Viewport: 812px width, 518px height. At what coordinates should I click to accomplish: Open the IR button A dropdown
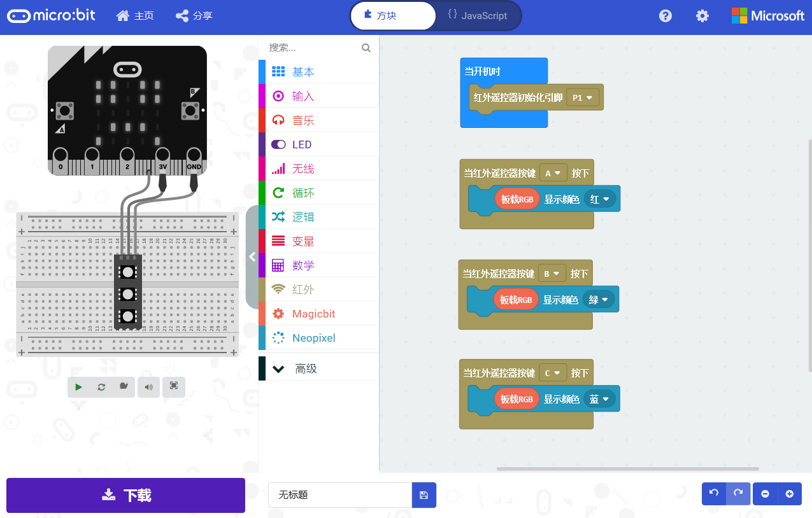click(x=553, y=172)
